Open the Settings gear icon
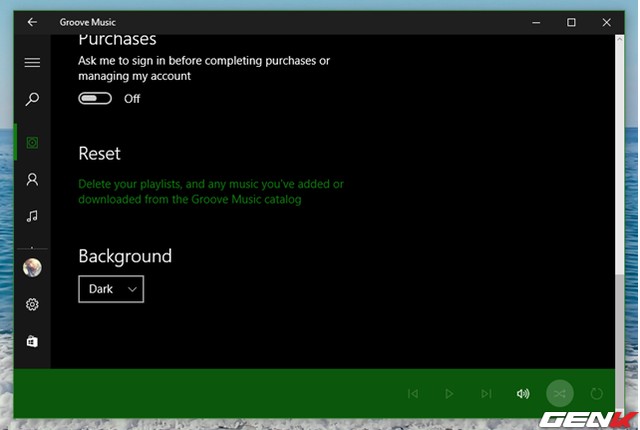Image resolution: width=640 pixels, height=430 pixels. pos(32,304)
